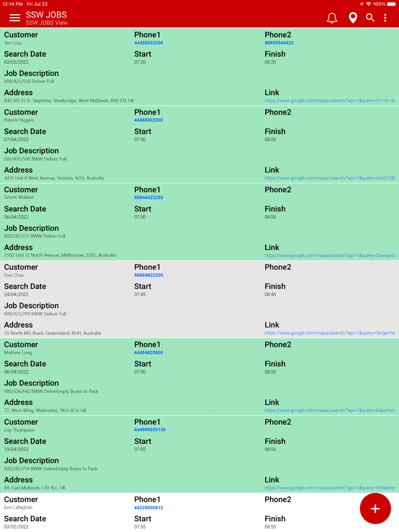This screenshot has height=532, width=399.
Task: Call Lisy Thompson on 444999555130
Action: click(x=149, y=430)
